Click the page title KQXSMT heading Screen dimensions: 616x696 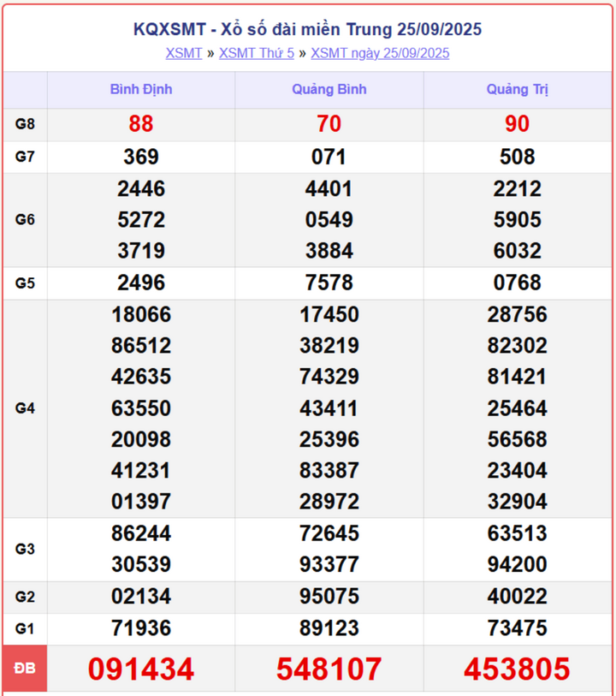click(307, 29)
